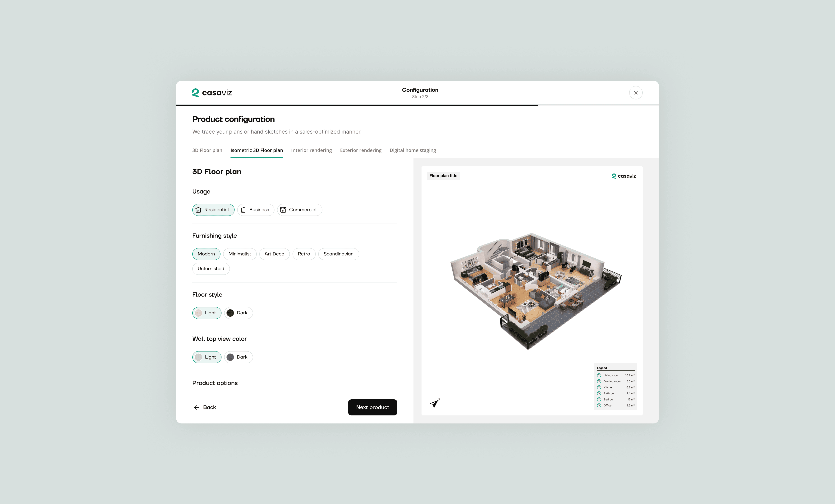Click the back arrow icon
Screen dimensions: 835x504
(196, 407)
